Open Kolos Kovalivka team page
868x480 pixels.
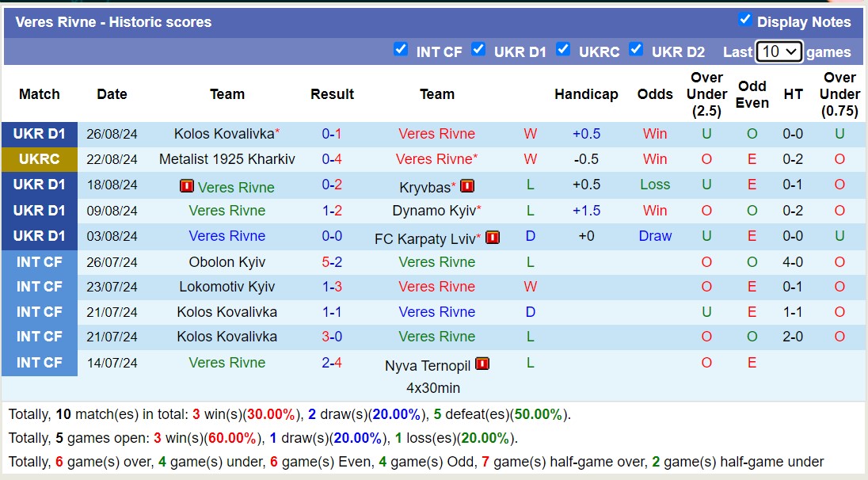[x=223, y=134]
